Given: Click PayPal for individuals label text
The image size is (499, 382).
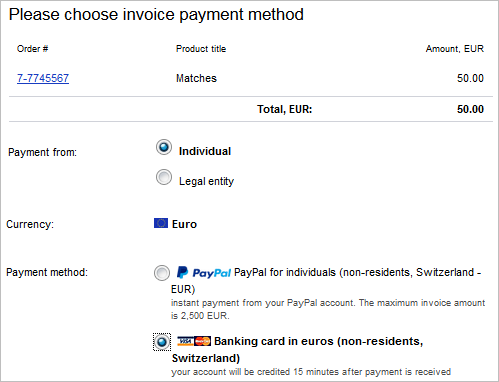Looking at the screenshot, I should [326, 281].
